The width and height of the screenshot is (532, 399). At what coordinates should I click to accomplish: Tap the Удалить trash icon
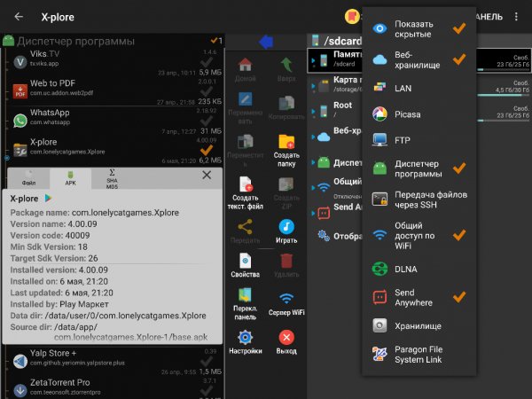point(286,262)
